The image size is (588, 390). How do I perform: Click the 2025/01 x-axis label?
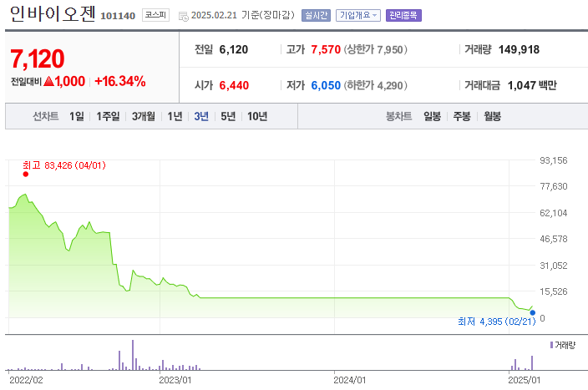(524, 380)
